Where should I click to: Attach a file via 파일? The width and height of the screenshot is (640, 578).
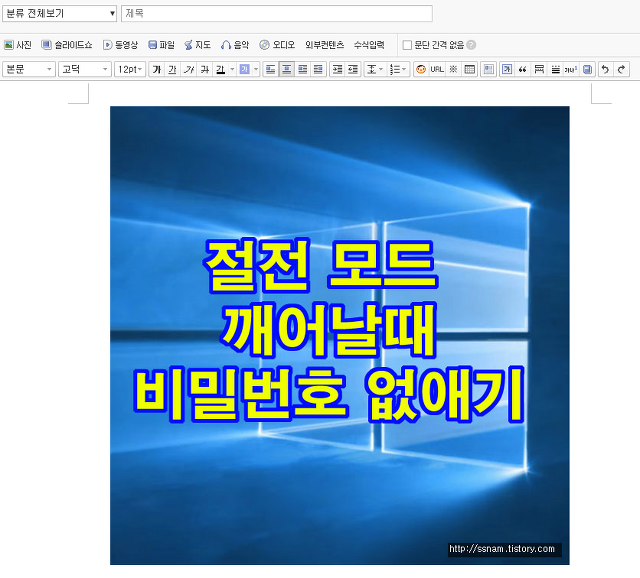pos(162,45)
